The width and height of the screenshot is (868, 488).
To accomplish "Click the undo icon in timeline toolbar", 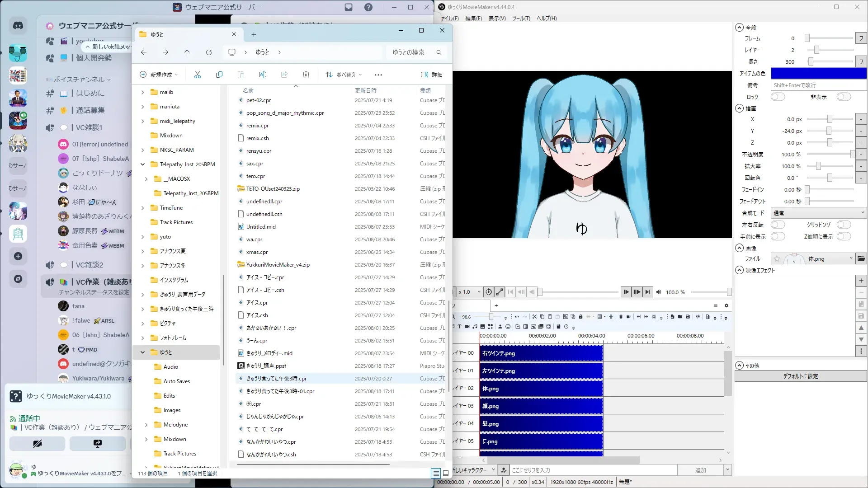I will (x=517, y=317).
